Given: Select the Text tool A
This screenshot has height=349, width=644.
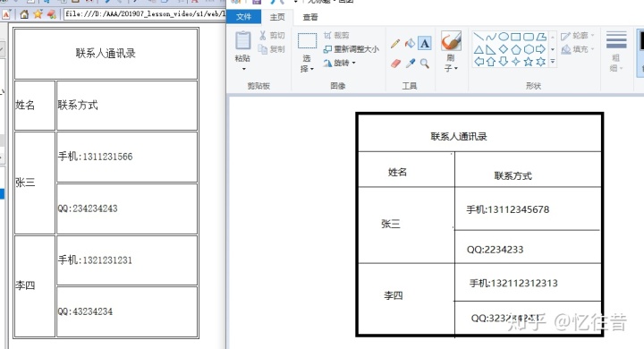Looking at the screenshot, I should [425, 43].
